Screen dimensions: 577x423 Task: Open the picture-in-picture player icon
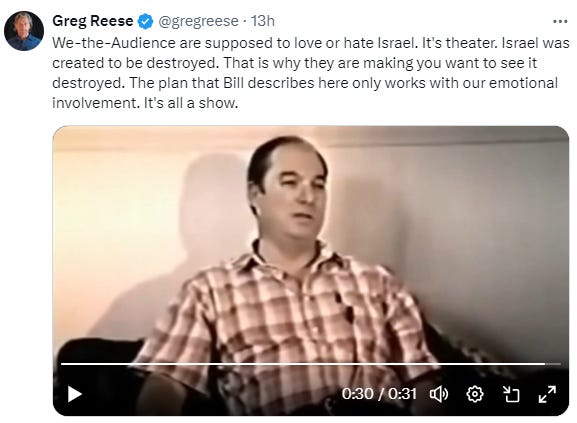511,394
